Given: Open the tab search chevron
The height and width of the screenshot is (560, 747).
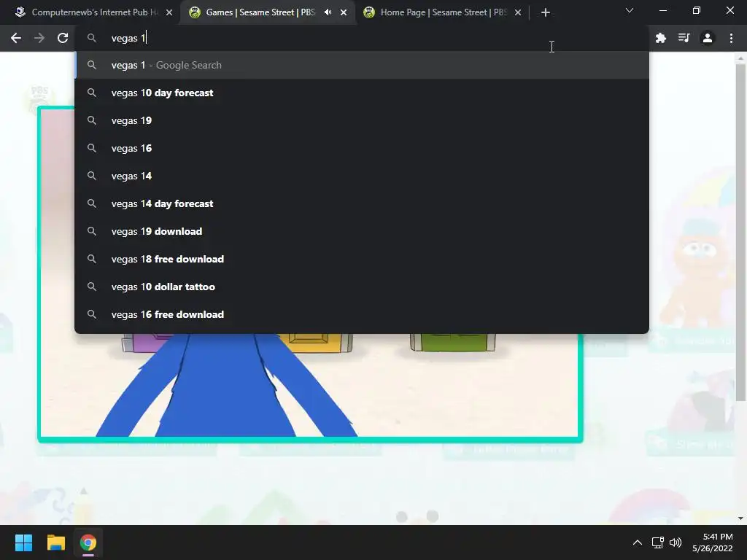Looking at the screenshot, I should (x=630, y=10).
